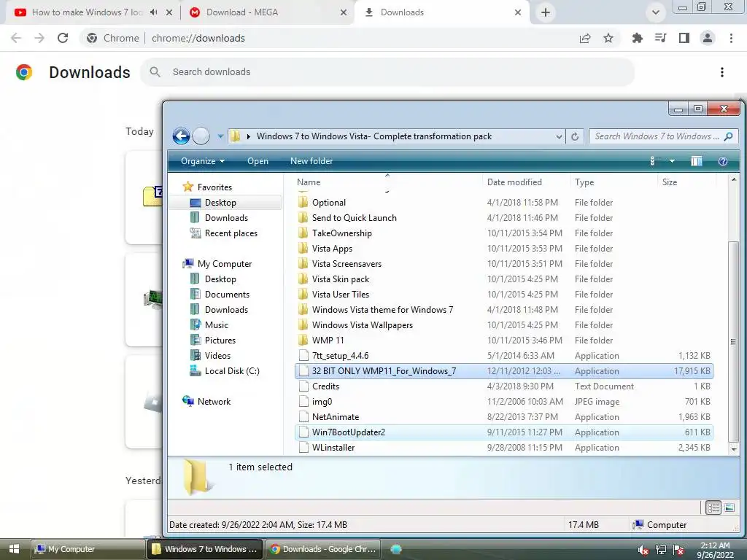Reload the Chrome page
The image size is (747, 560).
point(63,38)
